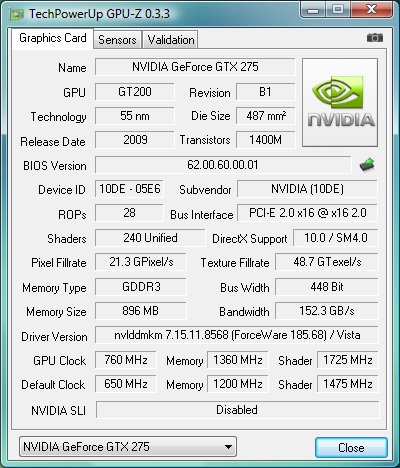Open the NVIDIA GeForce GTX 275 combo box
Viewport: 400px width, 468px height.
[128, 447]
